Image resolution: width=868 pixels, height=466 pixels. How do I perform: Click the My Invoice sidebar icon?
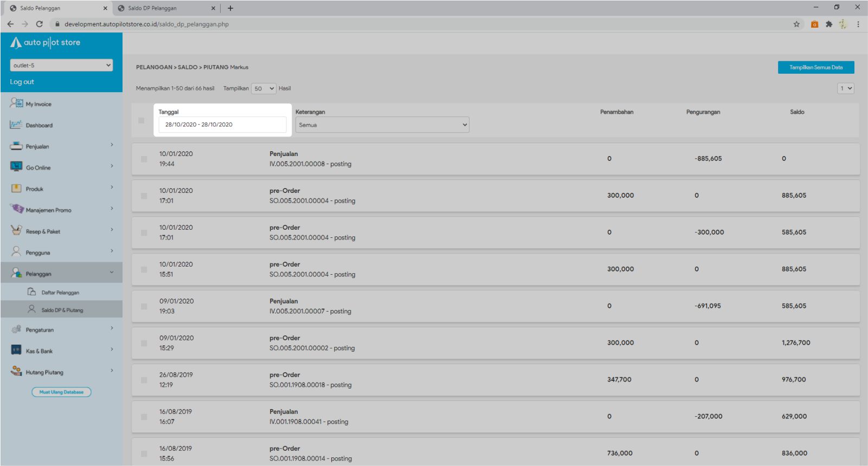(16, 103)
